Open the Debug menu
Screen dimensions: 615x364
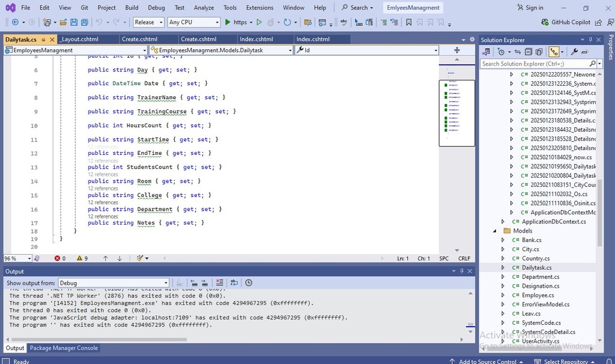pos(156,7)
